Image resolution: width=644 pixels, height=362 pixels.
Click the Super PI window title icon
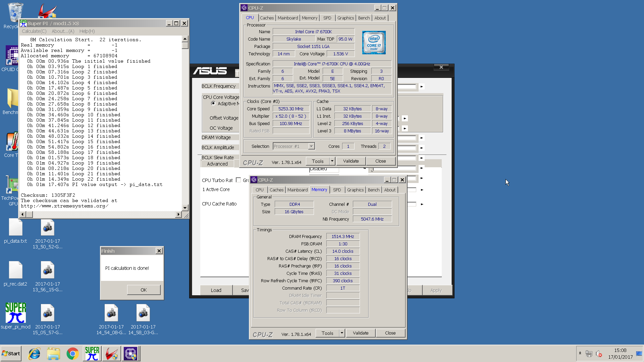pos(23,23)
